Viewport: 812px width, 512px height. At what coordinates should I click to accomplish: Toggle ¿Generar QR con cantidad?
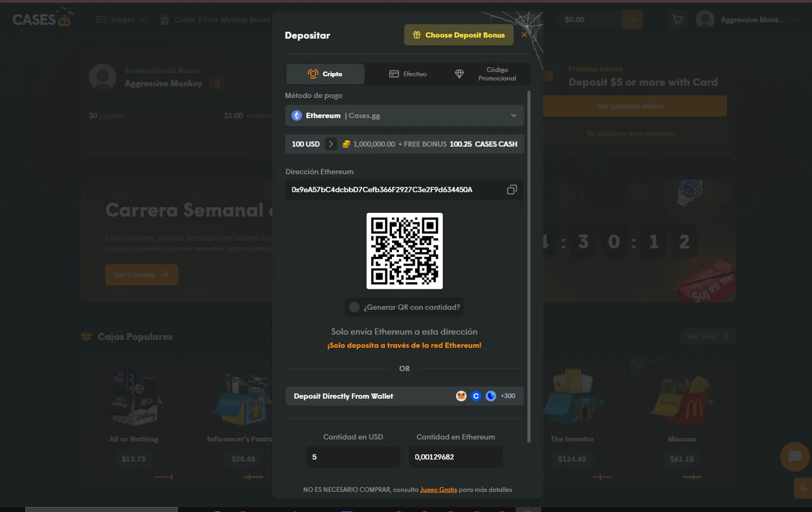click(x=355, y=307)
